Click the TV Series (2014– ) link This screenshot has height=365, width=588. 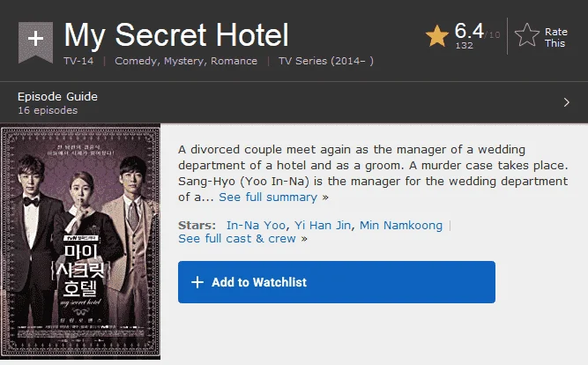tap(326, 61)
